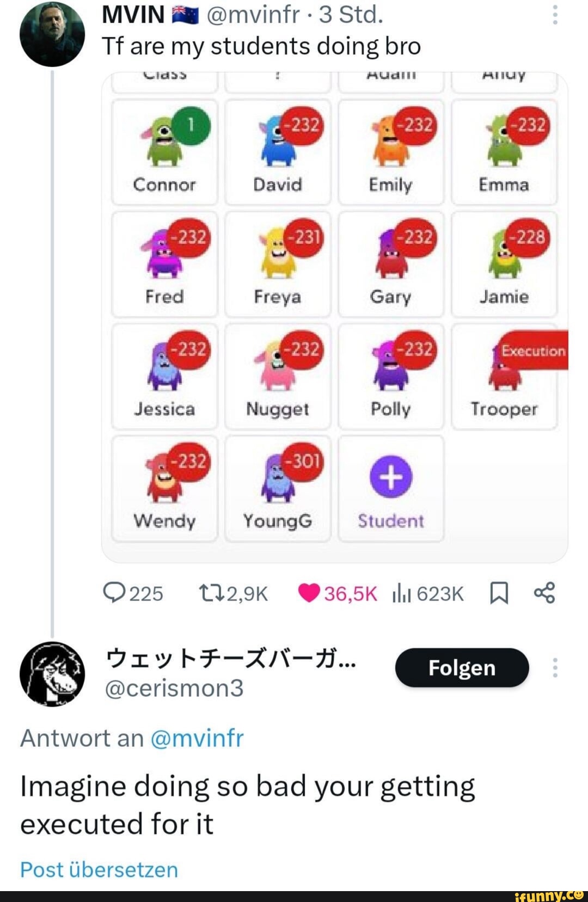This screenshot has width=588, height=902.
Task: Open YoungG's student tile
Action: (278, 488)
